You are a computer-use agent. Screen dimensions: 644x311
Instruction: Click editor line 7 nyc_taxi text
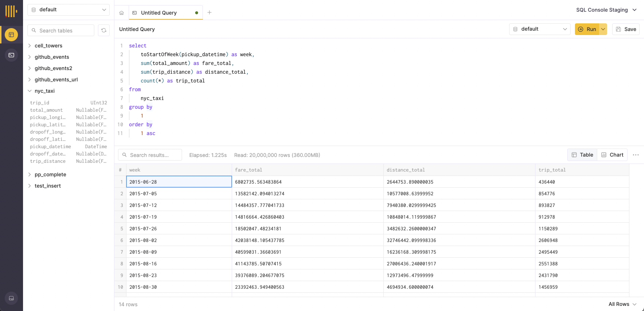(152, 98)
